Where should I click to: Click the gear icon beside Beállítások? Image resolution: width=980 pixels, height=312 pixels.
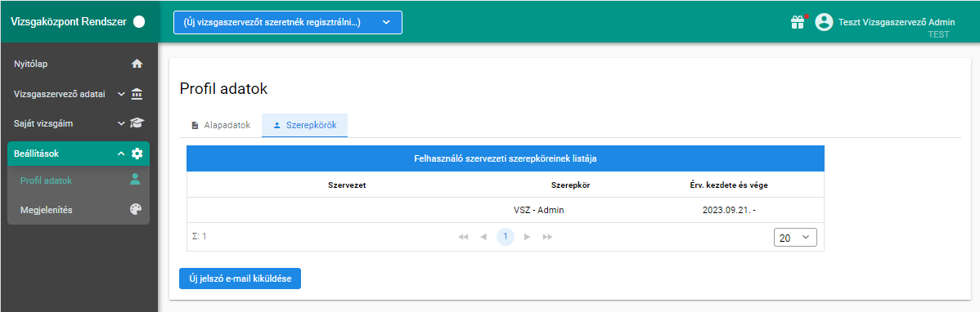[x=137, y=154]
